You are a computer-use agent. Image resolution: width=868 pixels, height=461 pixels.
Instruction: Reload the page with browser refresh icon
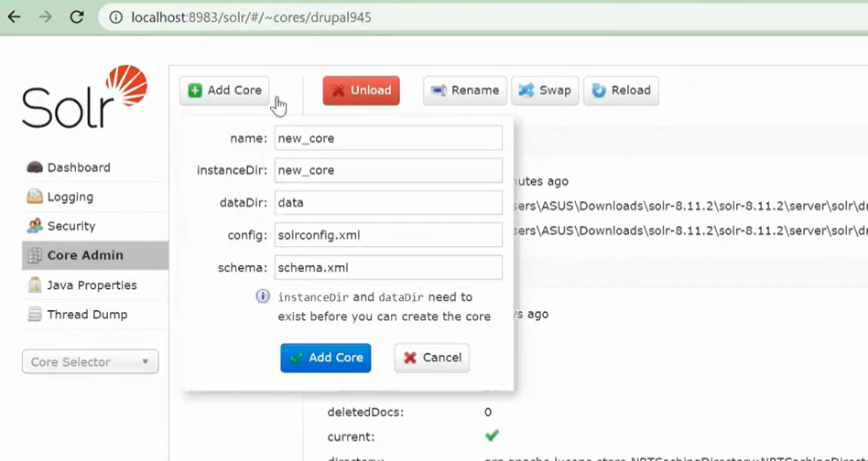tap(76, 17)
